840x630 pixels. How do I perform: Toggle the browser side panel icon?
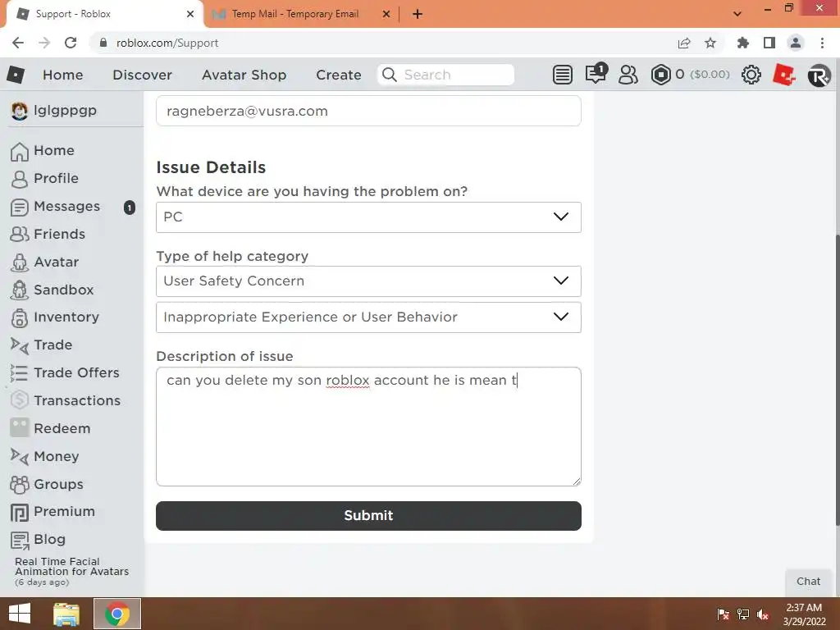point(769,43)
